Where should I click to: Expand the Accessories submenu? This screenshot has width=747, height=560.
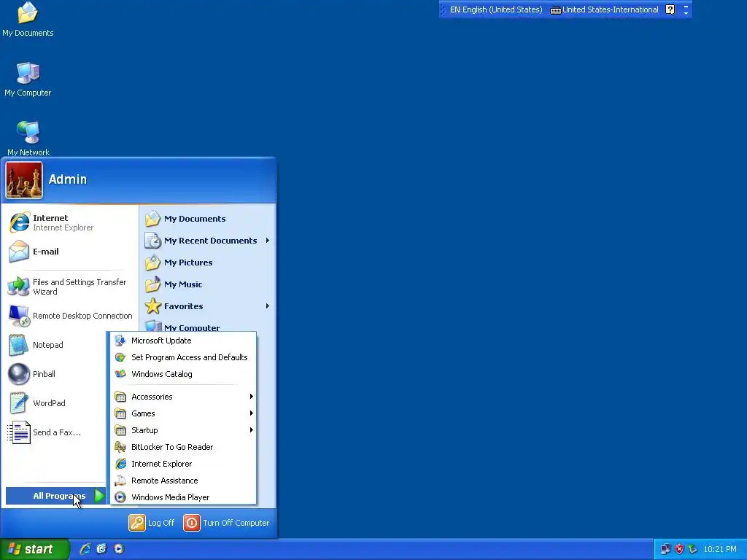click(x=183, y=397)
